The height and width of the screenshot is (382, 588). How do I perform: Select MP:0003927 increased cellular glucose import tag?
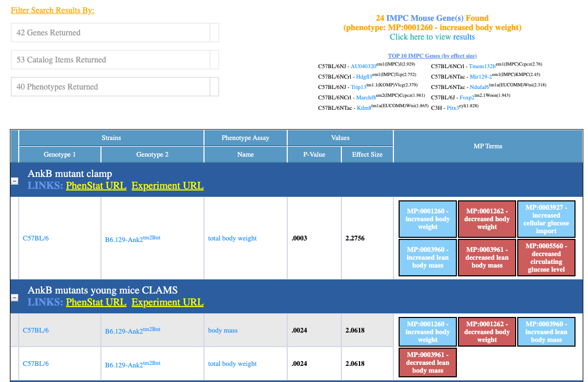click(x=546, y=219)
